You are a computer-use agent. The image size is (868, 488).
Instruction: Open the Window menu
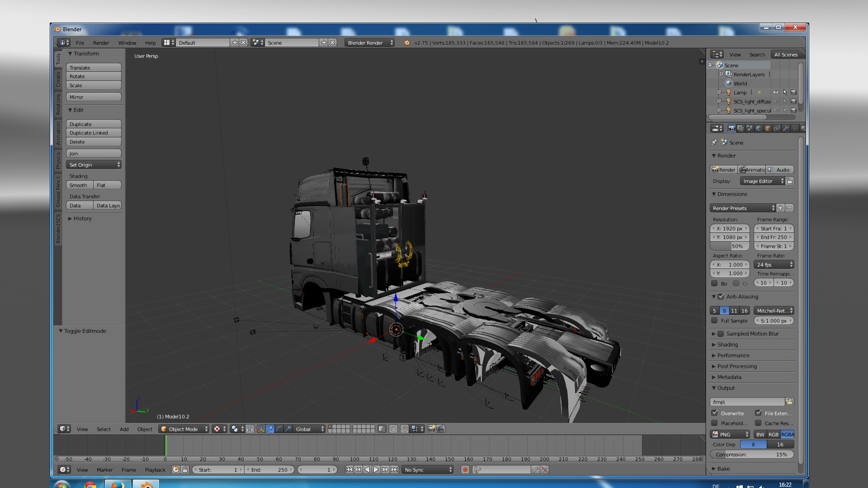tap(127, 42)
